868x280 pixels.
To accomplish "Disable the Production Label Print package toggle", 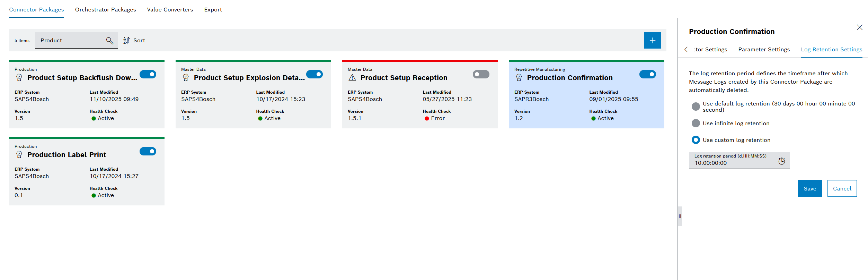I will 148,151.
